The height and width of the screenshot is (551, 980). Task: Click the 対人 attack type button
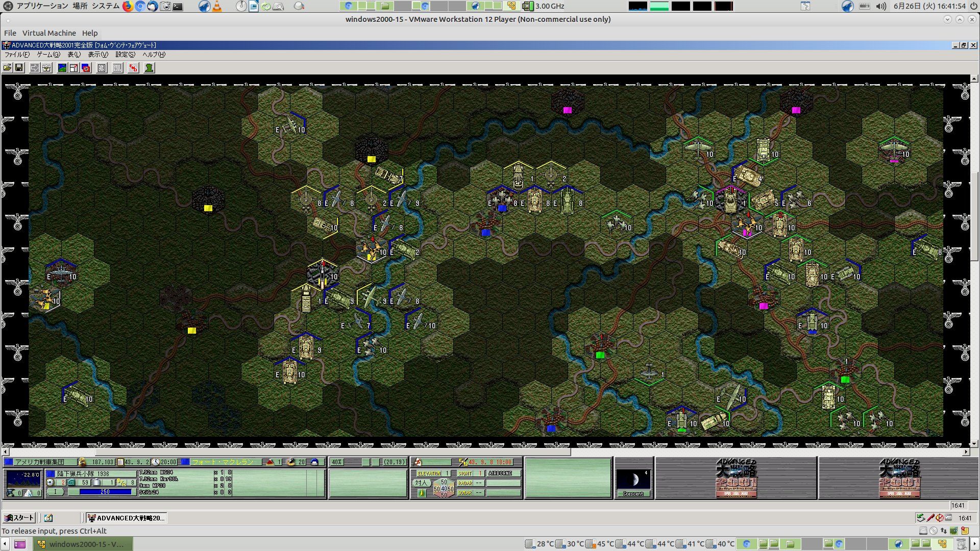point(421,483)
